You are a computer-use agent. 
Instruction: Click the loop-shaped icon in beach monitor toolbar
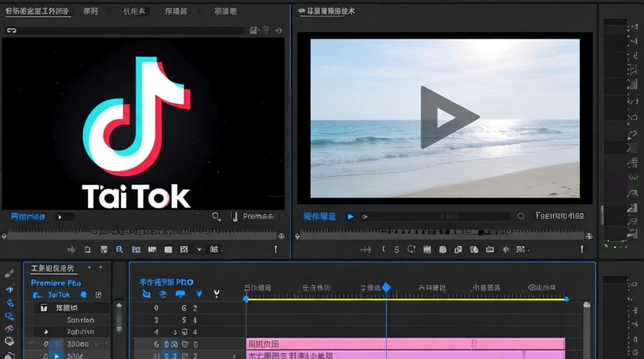click(x=411, y=249)
